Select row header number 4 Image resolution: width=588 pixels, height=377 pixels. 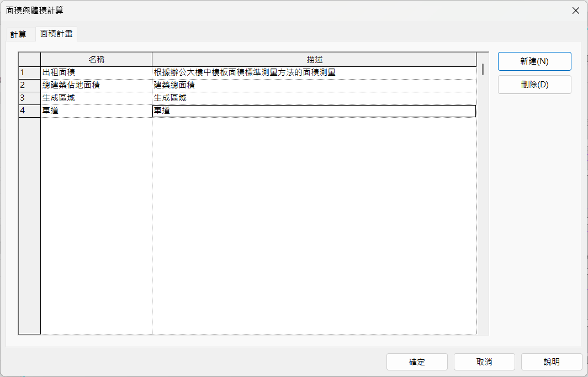(x=29, y=111)
